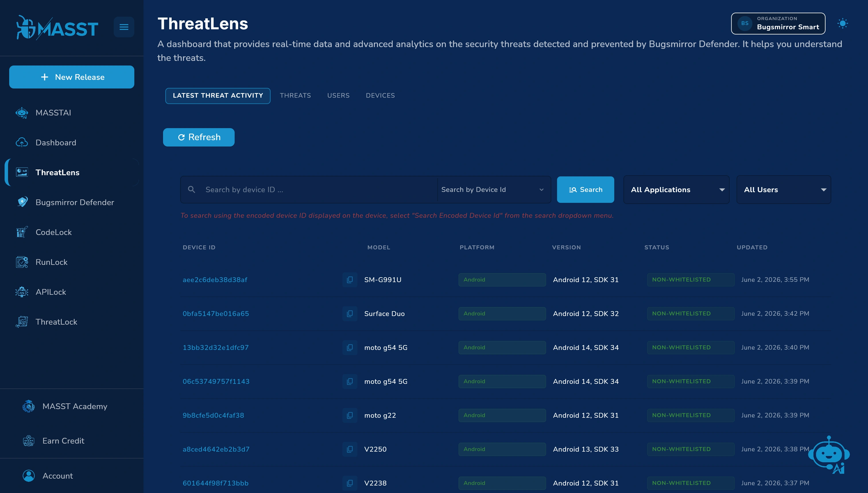
Task: Click the RunLock sidebar icon
Action: (22, 262)
